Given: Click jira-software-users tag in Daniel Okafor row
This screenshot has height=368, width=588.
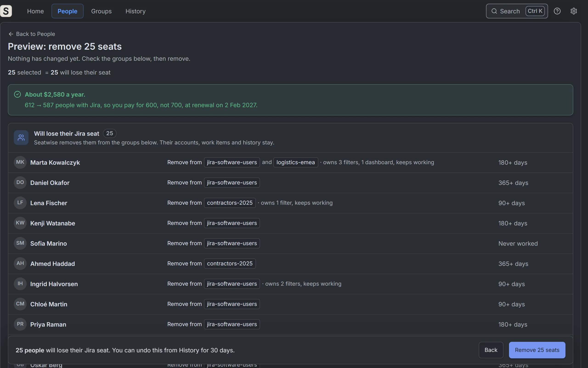Looking at the screenshot, I should 232,183.
